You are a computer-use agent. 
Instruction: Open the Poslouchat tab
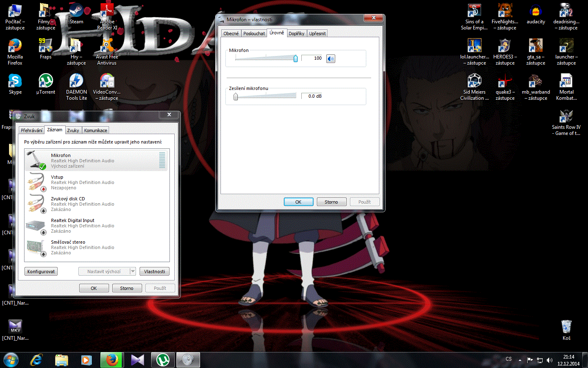click(254, 34)
